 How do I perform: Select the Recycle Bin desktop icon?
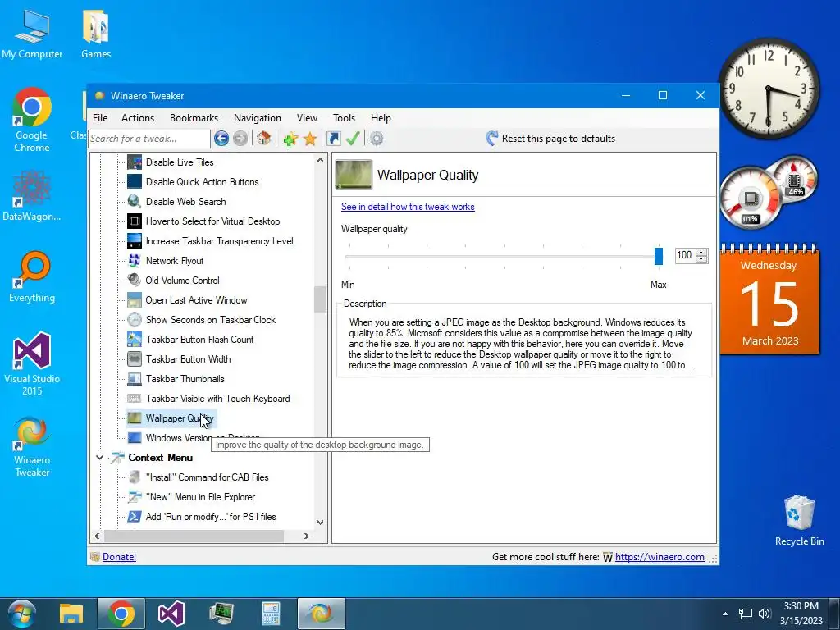[x=799, y=521]
